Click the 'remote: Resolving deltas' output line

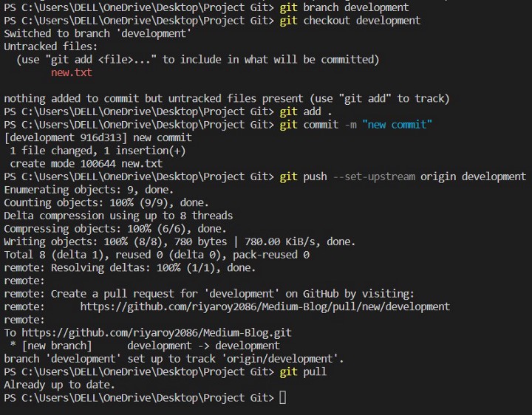click(x=129, y=268)
